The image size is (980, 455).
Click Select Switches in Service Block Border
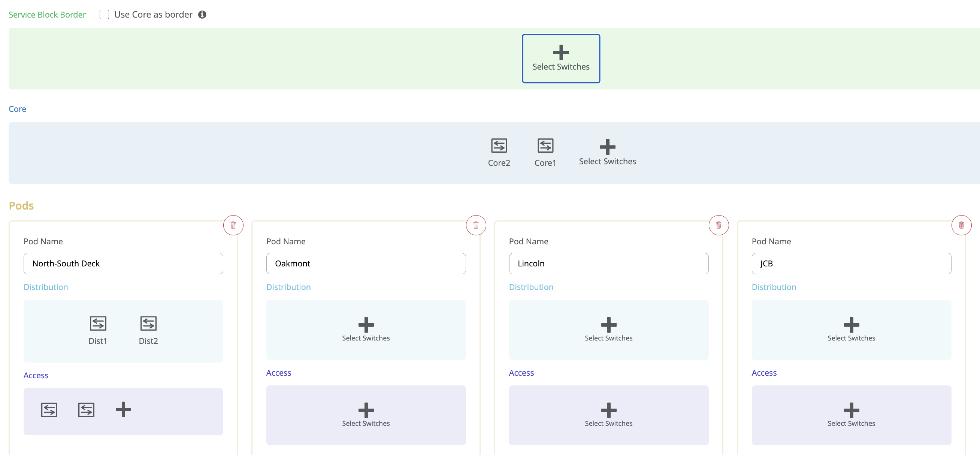tap(560, 58)
